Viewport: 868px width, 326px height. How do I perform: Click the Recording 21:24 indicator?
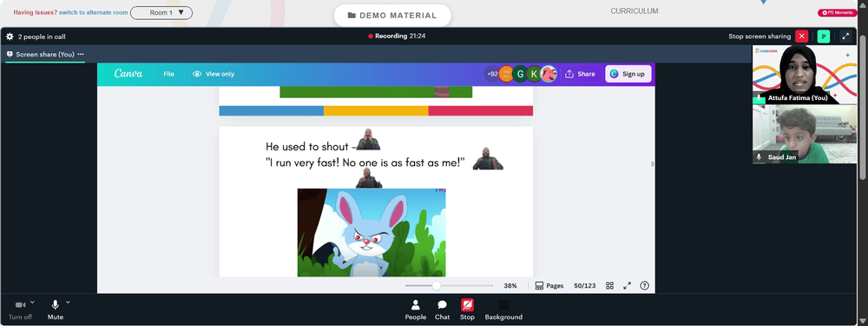(x=397, y=36)
